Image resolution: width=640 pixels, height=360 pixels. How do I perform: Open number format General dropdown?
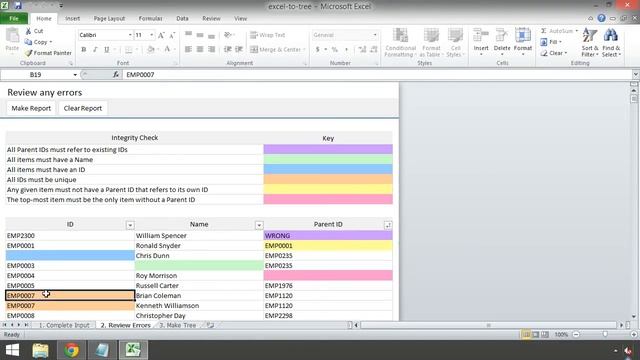pyautogui.click(x=375, y=35)
